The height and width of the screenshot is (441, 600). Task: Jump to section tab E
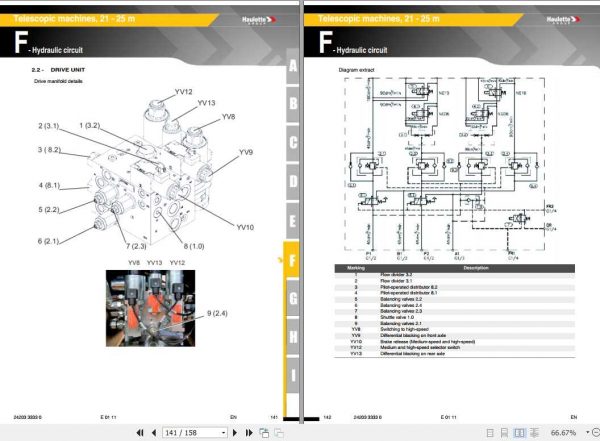click(x=293, y=221)
